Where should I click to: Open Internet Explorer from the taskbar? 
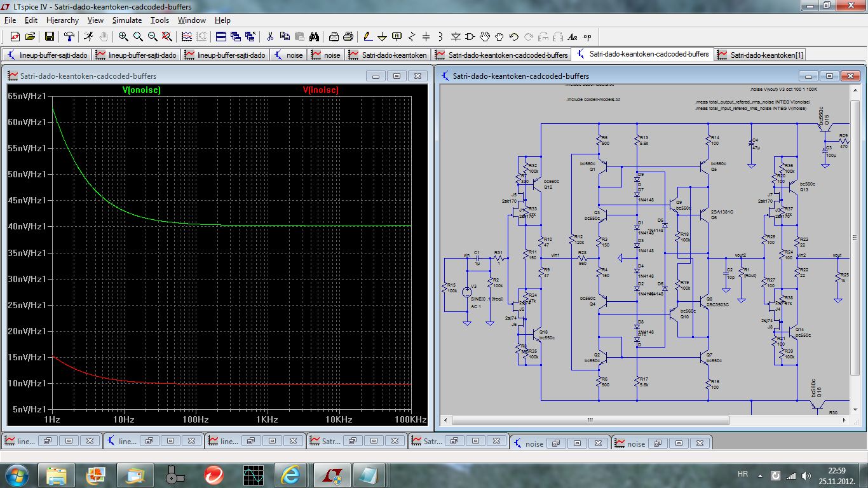[290, 475]
